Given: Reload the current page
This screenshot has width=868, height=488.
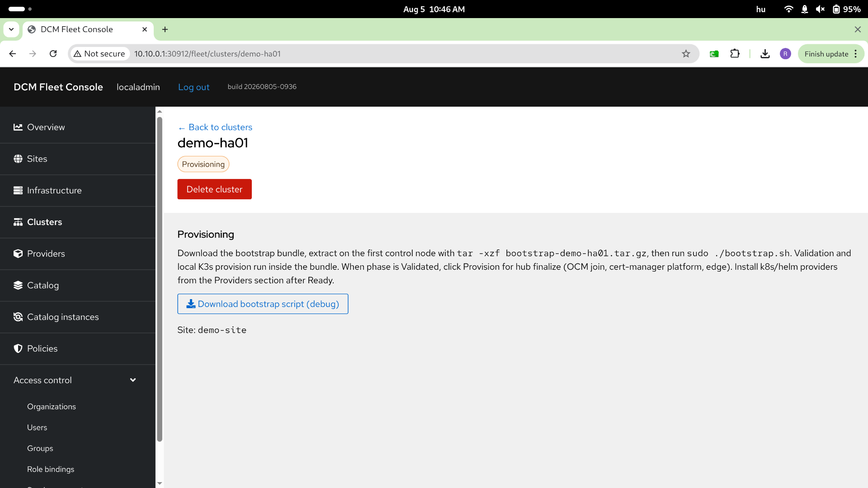Looking at the screenshot, I should click(x=53, y=54).
